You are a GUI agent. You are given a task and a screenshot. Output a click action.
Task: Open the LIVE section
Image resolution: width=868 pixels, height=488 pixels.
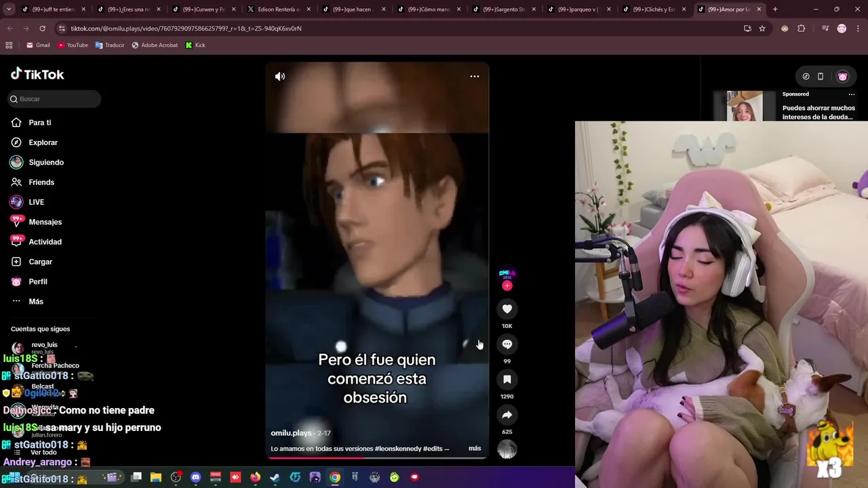click(x=36, y=202)
